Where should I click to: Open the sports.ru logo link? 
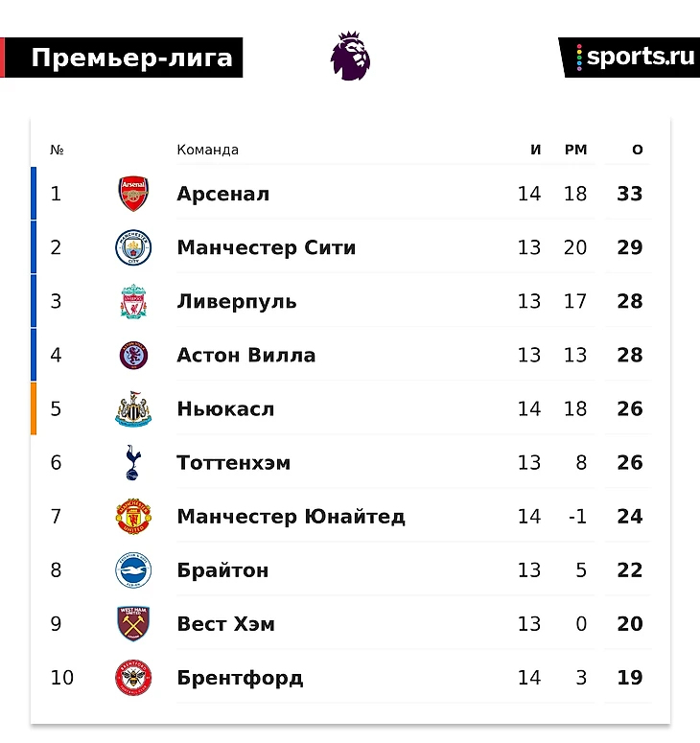(630, 58)
